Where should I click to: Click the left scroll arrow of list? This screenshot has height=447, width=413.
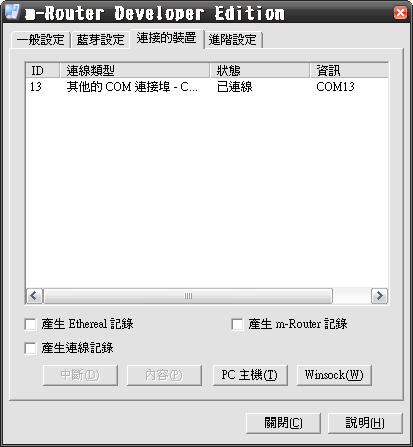(34, 296)
